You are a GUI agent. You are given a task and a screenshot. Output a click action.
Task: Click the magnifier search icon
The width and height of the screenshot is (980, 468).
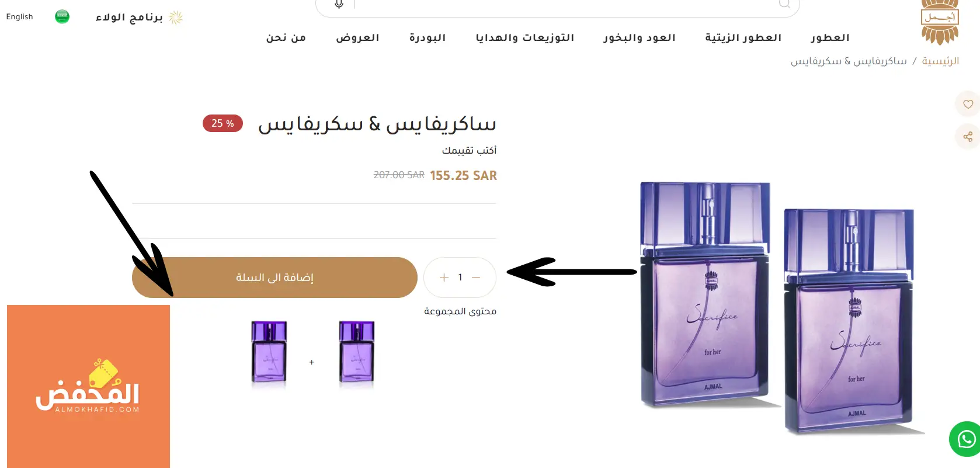pos(784,4)
